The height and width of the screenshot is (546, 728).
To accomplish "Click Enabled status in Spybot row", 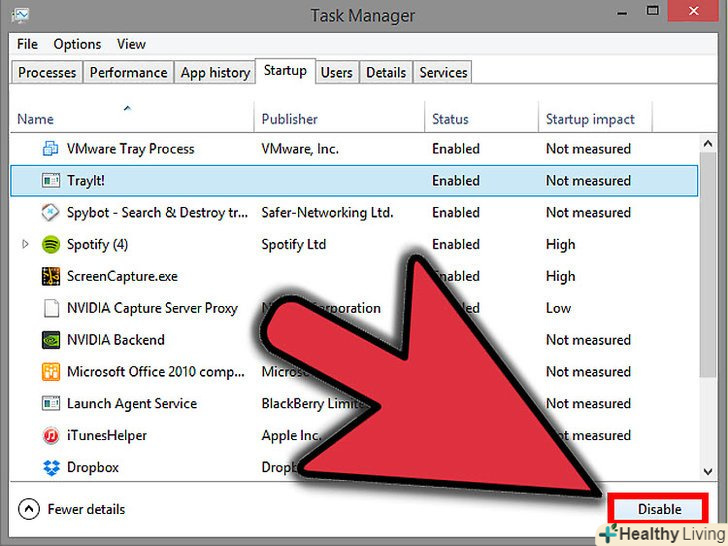I will (455, 213).
